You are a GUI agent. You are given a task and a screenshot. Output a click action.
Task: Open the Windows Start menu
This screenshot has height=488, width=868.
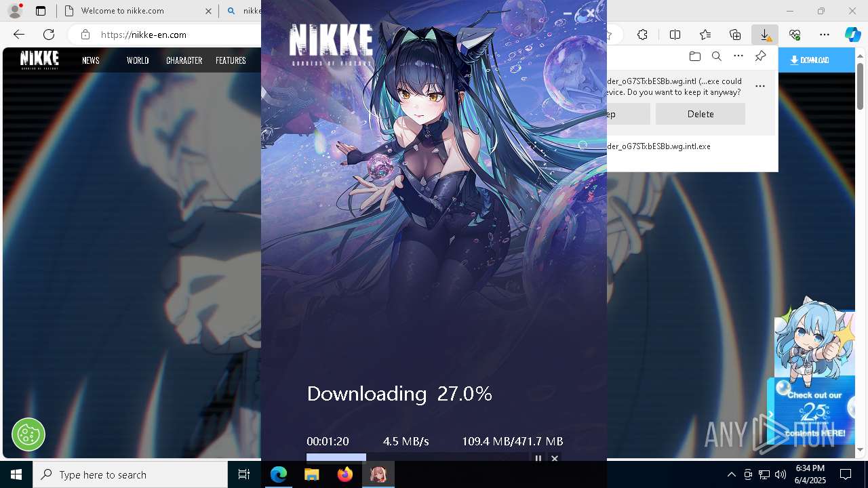(x=16, y=474)
